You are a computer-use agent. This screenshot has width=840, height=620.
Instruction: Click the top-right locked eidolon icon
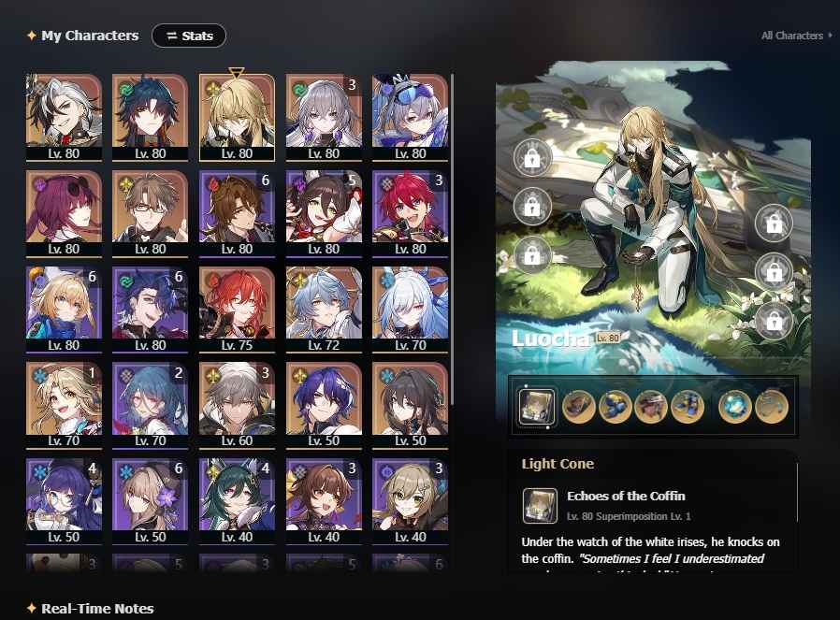[774, 223]
